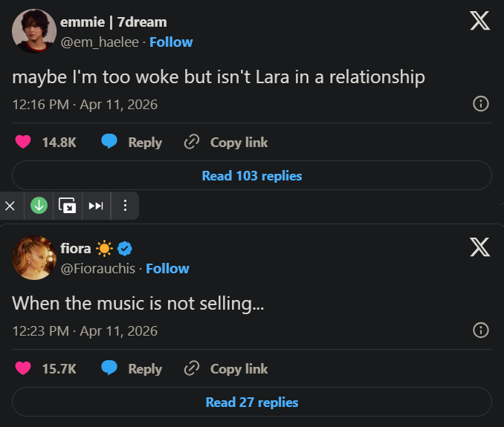
Task: Click the X logo on fiora's tweet
Action: 479,247
